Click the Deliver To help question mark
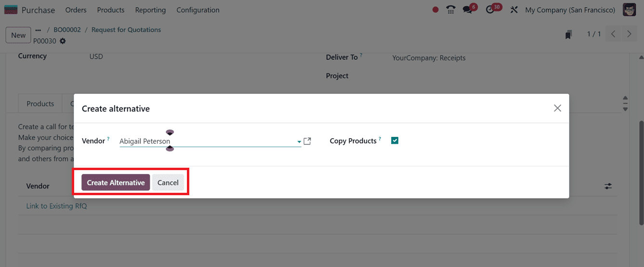The width and height of the screenshot is (644, 267). click(x=361, y=55)
